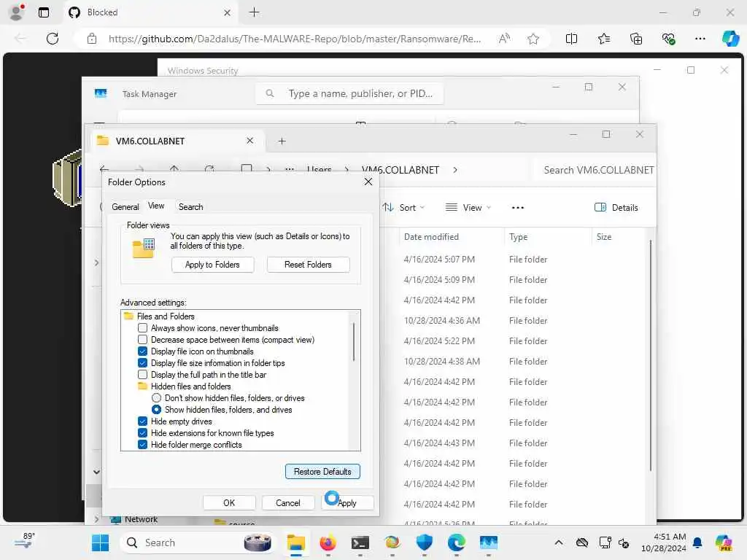Confirm Folder Options with OK

pyautogui.click(x=229, y=503)
